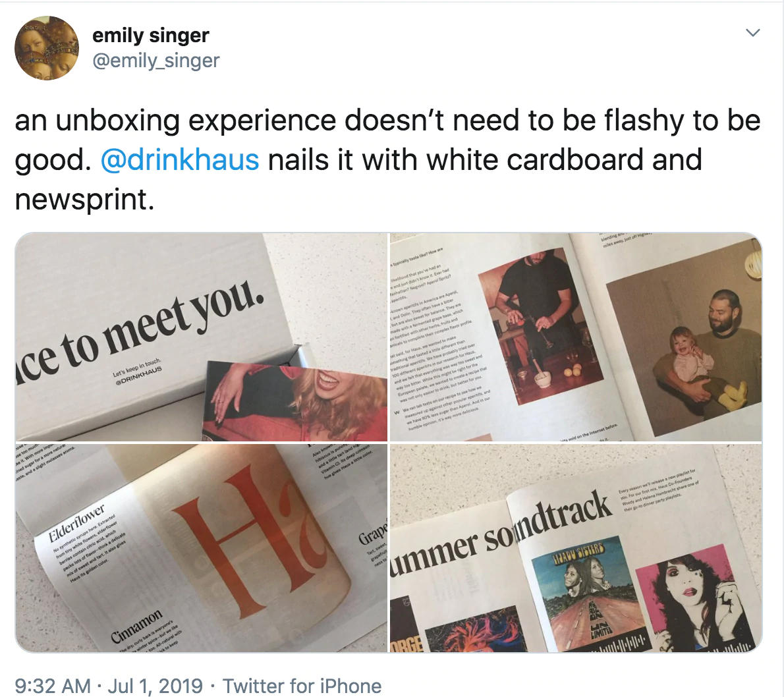Click the tweet text about unboxing experience
The width and height of the screenshot is (784, 697).
(387, 160)
